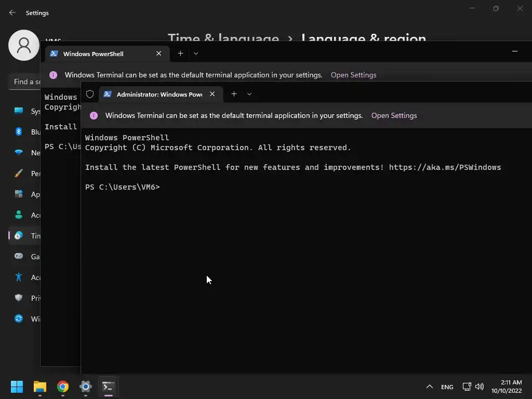532x399 pixels.
Task: Open File Explorer from the taskbar
Action: [x=39, y=387]
